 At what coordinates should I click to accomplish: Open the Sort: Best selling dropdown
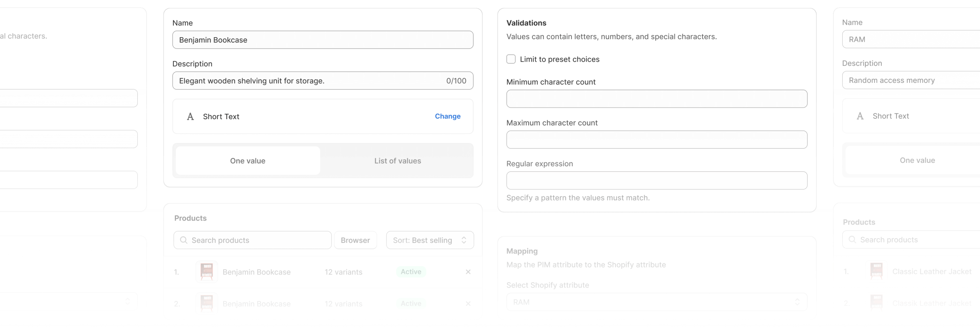(430, 240)
